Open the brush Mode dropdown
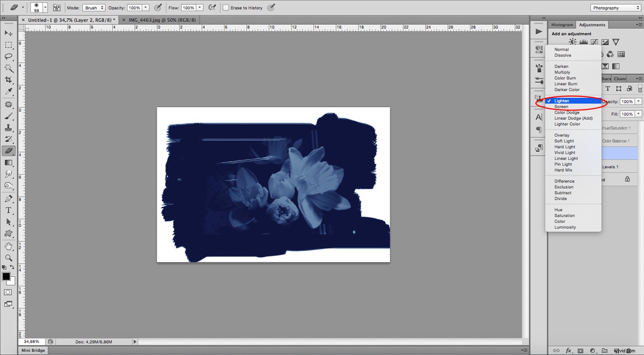Viewport: 644px width, 355px height. tap(94, 7)
